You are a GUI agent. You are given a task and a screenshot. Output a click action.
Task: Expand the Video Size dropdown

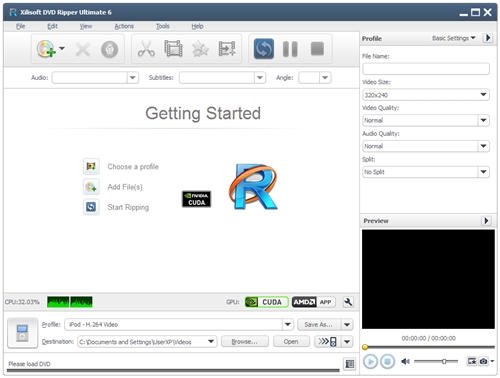pyautogui.click(x=426, y=95)
